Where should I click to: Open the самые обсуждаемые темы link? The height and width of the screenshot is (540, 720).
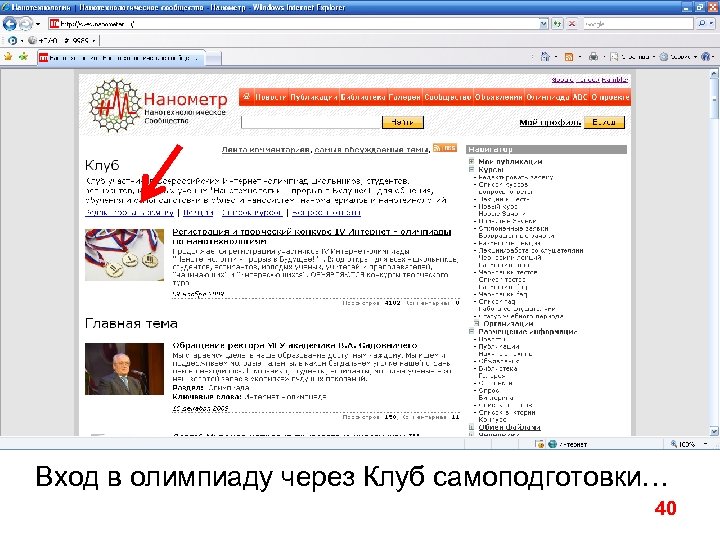coord(371,149)
